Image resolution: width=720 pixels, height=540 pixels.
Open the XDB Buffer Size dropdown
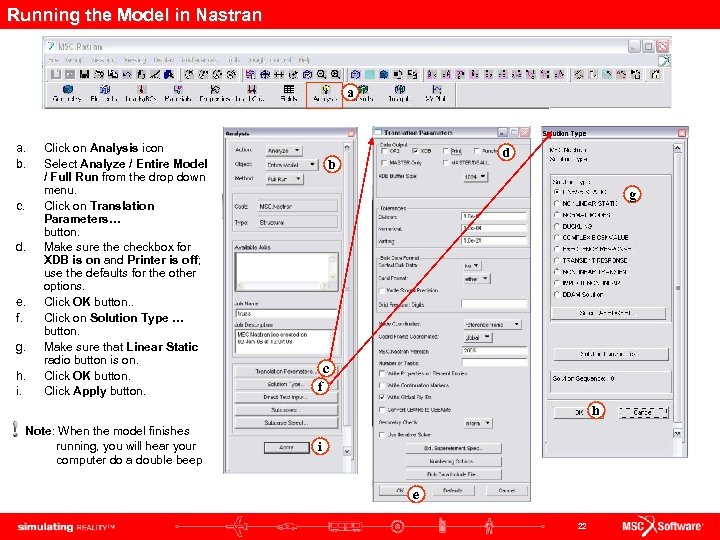[x=476, y=176]
